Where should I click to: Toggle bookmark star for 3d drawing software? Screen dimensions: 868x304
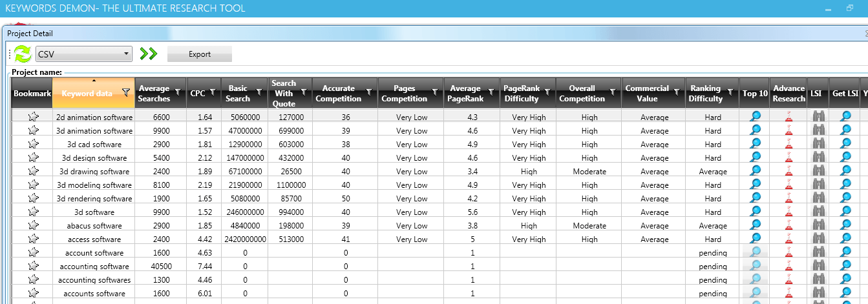32,171
